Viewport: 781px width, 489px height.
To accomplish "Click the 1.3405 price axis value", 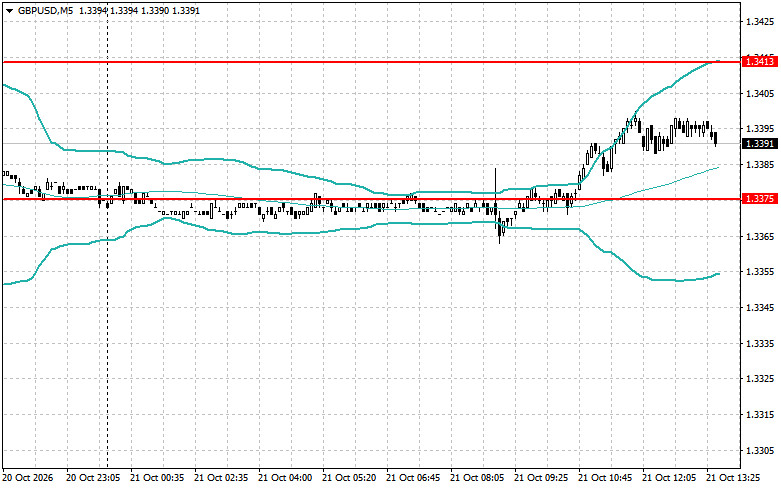I will [x=760, y=93].
